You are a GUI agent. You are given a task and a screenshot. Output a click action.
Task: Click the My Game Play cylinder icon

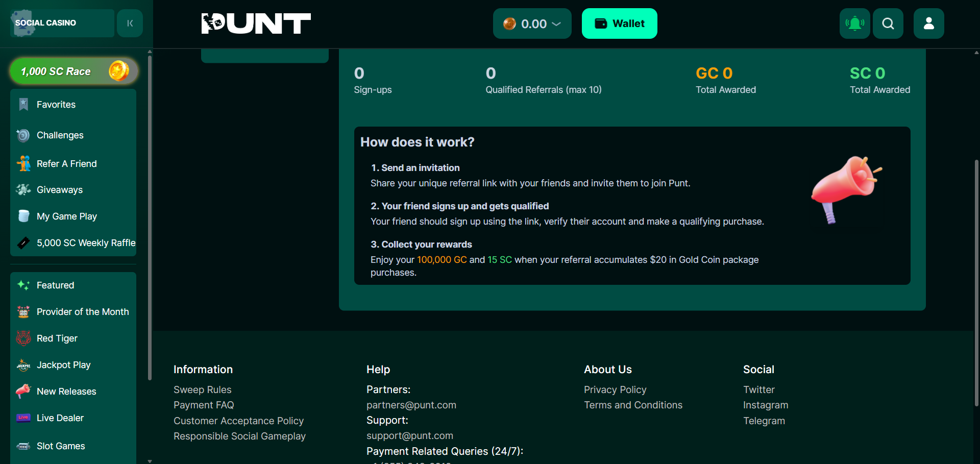23,216
